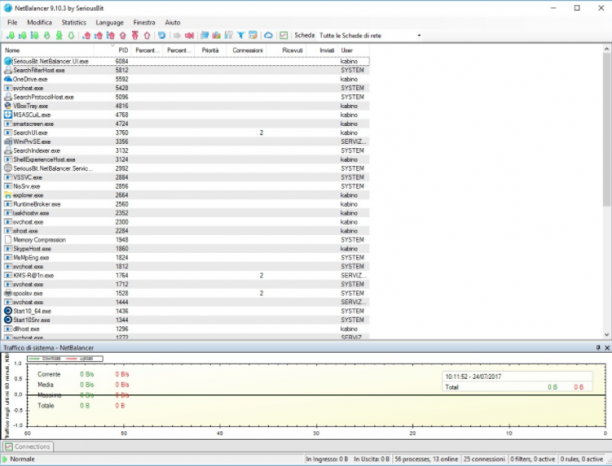Click the scrollbar up arrow of process list
The height and width of the screenshot is (466, 612).
(607, 49)
